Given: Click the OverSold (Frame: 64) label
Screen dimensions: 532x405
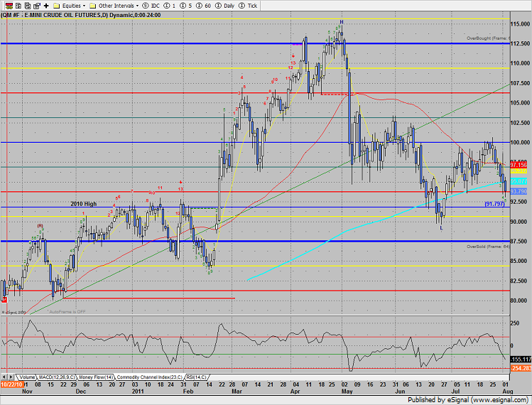Looking at the screenshot, I should 488,247.
